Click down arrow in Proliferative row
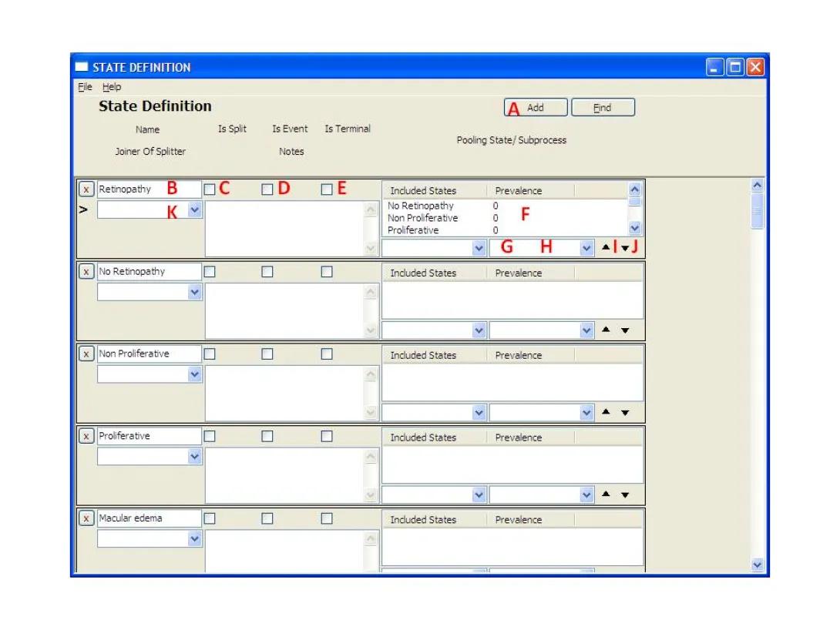 click(x=625, y=495)
